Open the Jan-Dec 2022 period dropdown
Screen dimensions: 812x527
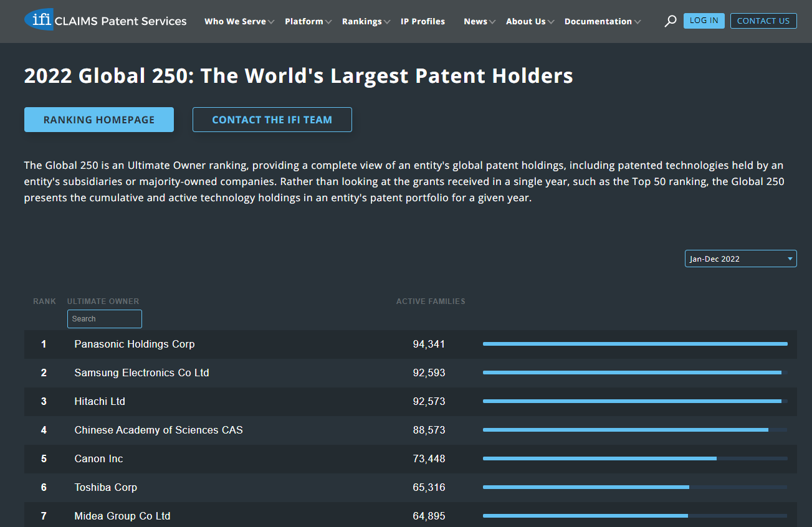(x=740, y=259)
